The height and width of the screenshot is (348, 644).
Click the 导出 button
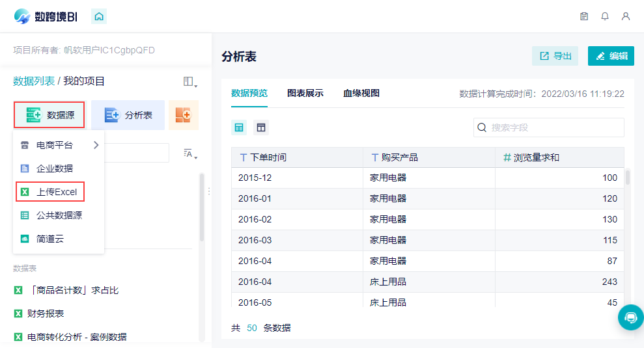(x=555, y=56)
